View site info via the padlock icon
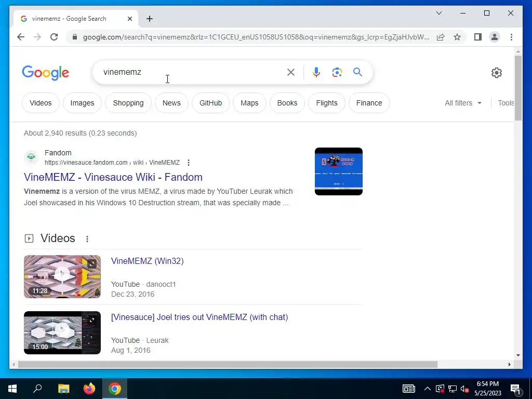 pyautogui.click(x=75, y=37)
